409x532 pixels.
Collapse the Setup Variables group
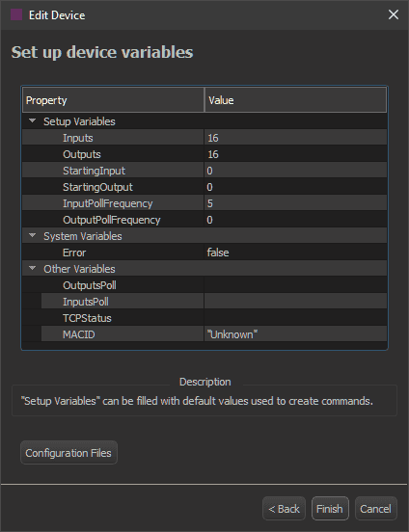point(32,120)
